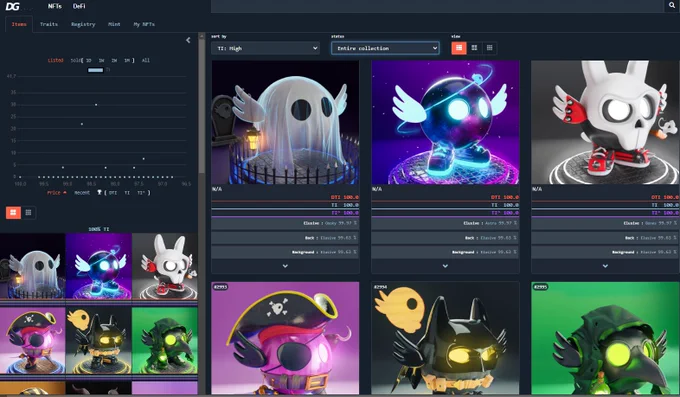Select the list view icon
The image size is (680, 397).
coord(459,48)
